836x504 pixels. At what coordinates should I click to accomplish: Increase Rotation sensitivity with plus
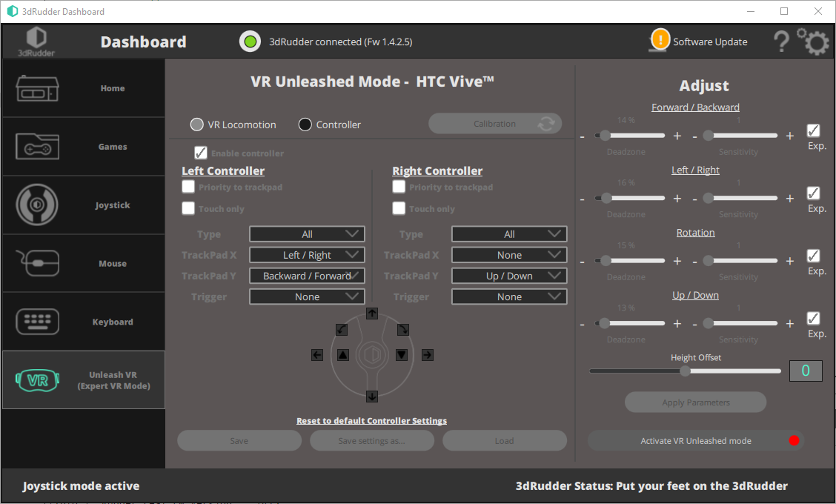[789, 262]
